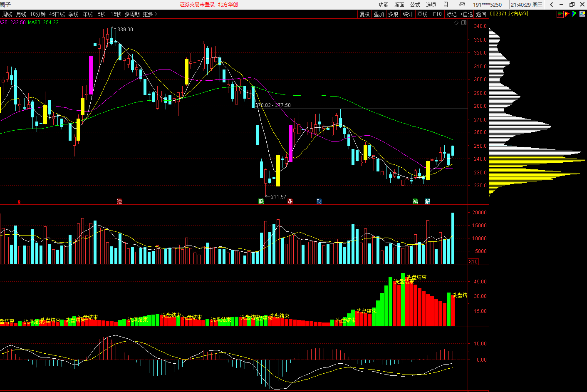587x392 pixels.
Task: Click the red '港' event marker
Action: pos(120,201)
